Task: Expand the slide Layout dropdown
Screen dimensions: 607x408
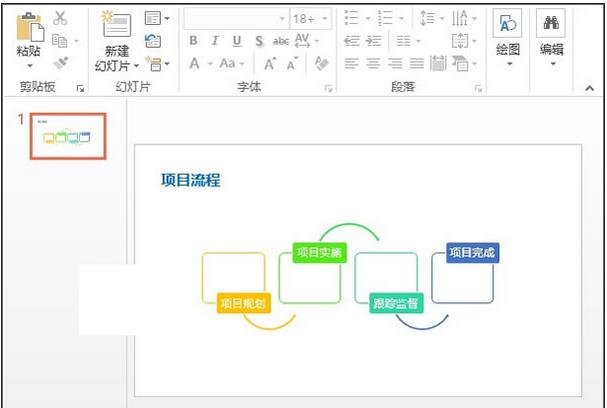Action: 156,18
